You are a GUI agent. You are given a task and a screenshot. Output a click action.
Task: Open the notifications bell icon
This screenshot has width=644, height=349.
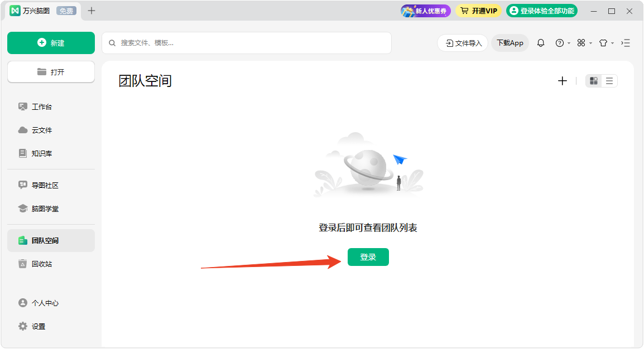[x=540, y=43]
